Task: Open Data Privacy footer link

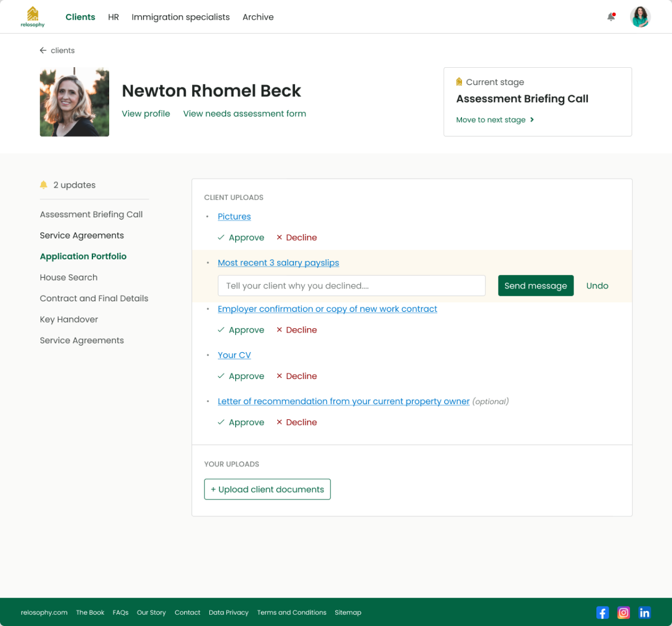Action: tap(228, 613)
